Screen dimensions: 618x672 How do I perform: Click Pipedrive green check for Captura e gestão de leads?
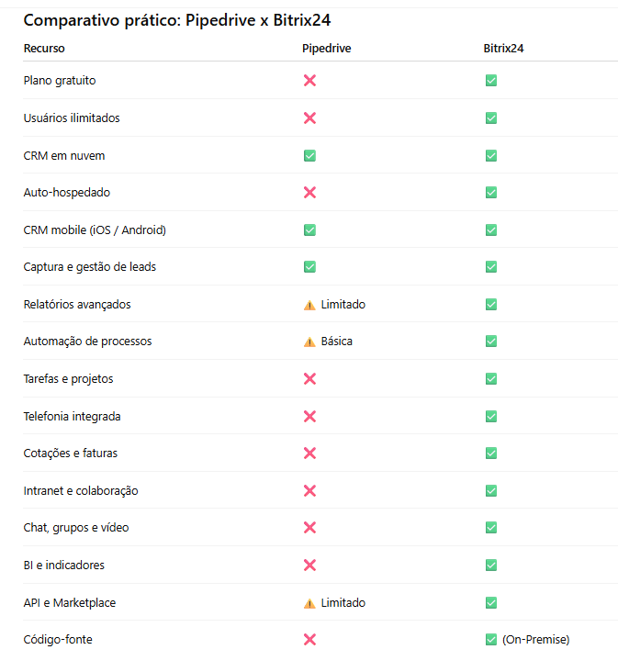pyautogui.click(x=309, y=267)
